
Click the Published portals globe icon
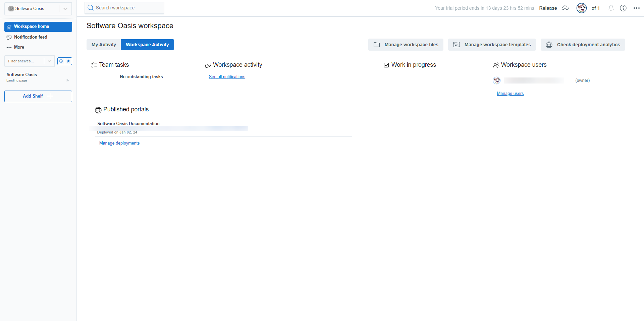98,110
